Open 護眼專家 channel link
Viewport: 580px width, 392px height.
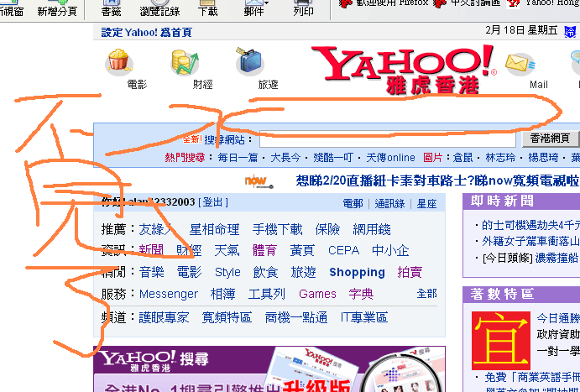point(164,317)
